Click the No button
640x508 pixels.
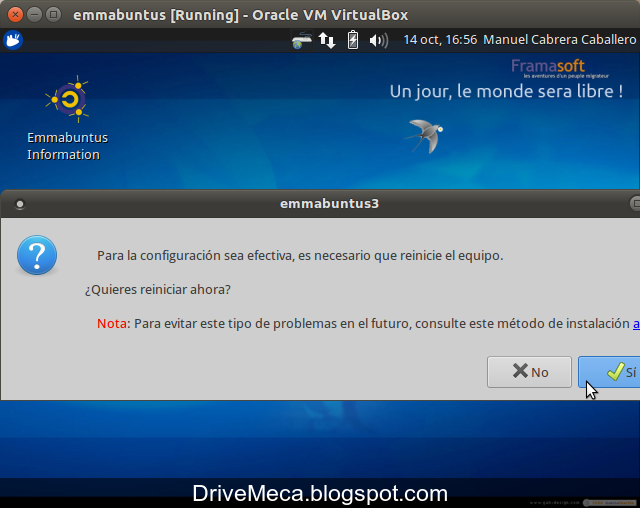click(x=529, y=372)
